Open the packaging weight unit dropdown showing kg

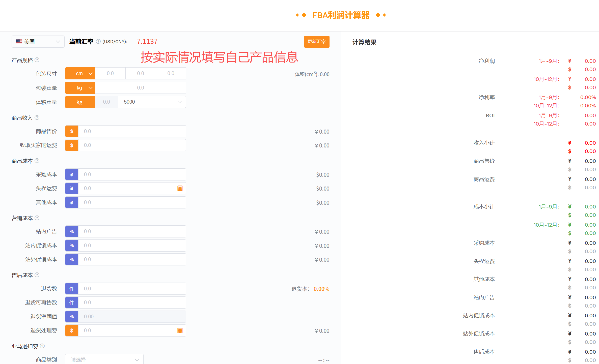point(80,87)
